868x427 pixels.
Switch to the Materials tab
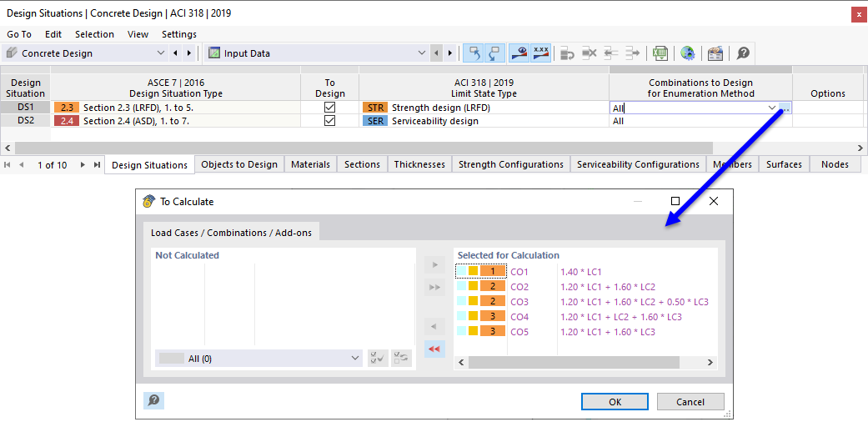tap(310, 164)
